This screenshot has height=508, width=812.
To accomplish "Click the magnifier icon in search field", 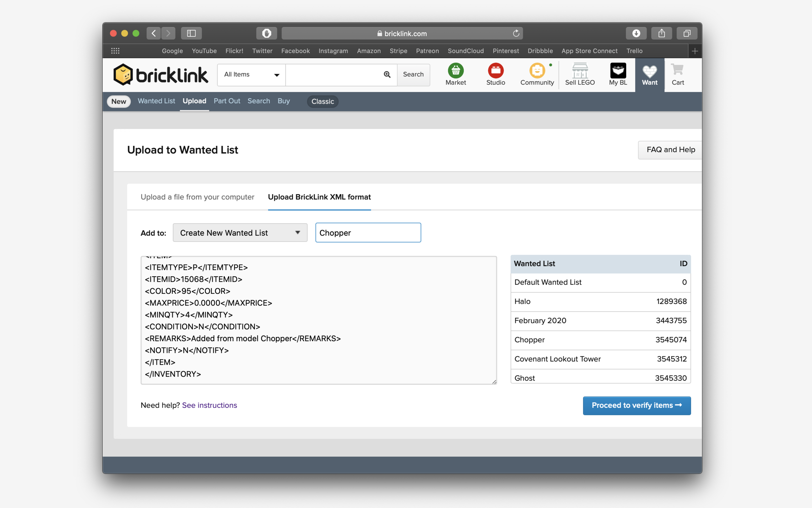I will pos(387,74).
